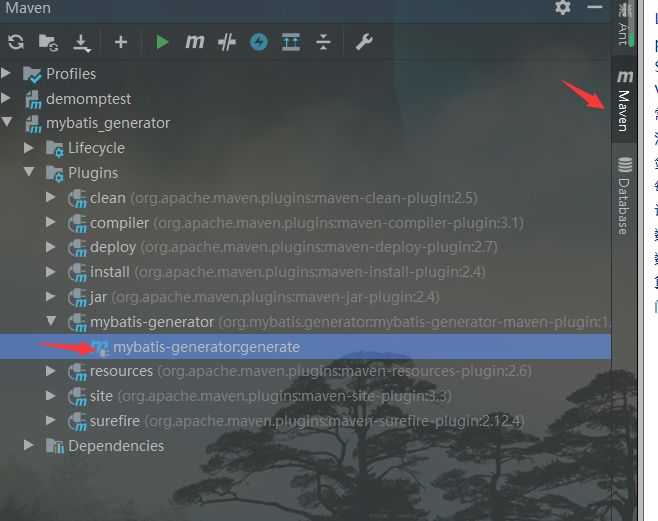The image size is (658, 521).
Task: Execute Maven goal 'm' icon
Action: (195, 42)
